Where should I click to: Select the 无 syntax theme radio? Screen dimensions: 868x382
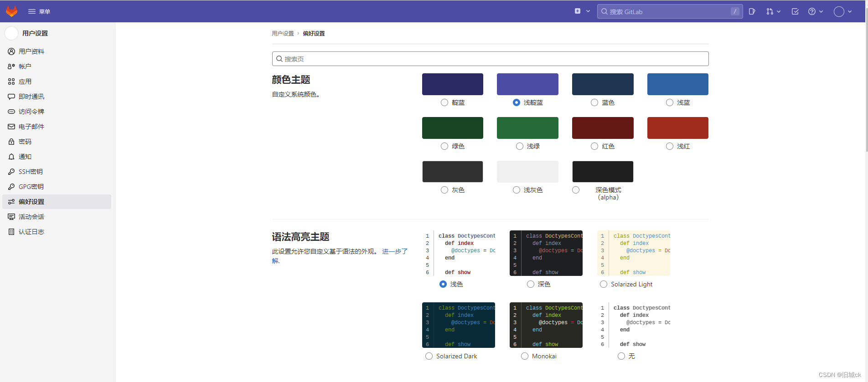click(621, 356)
